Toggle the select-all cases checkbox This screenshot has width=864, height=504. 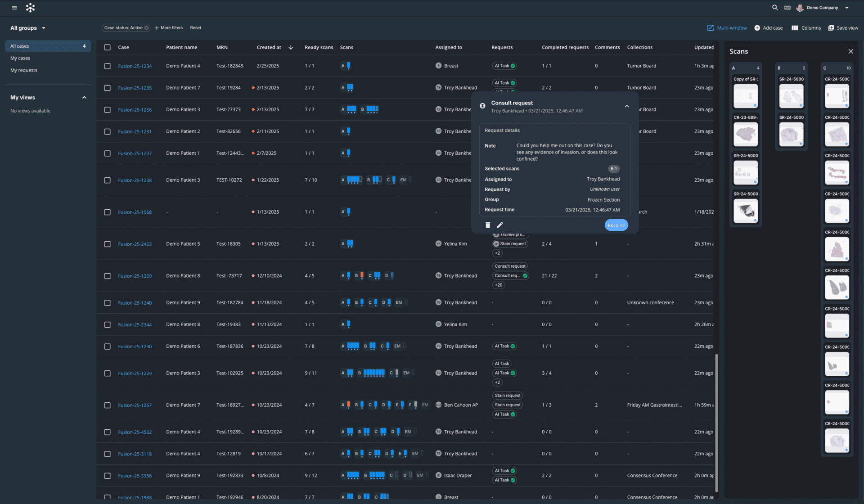[108, 47]
